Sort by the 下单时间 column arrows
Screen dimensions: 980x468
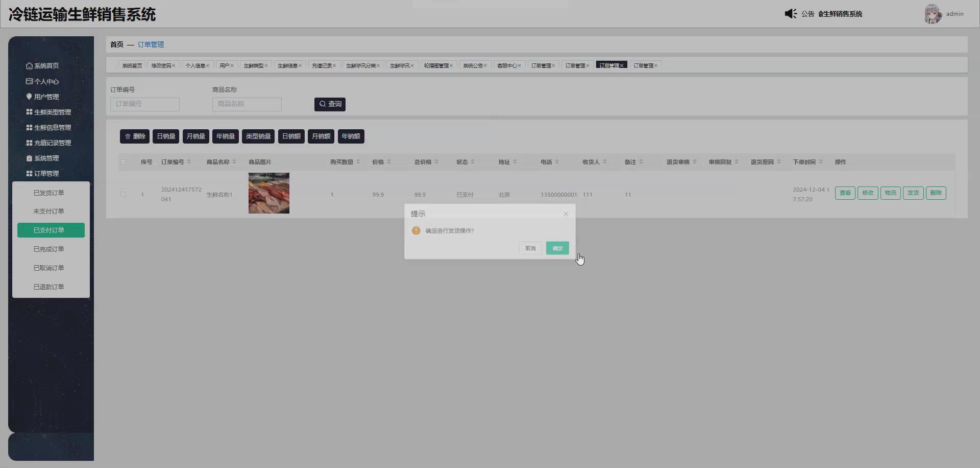click(x=821, y=162)
